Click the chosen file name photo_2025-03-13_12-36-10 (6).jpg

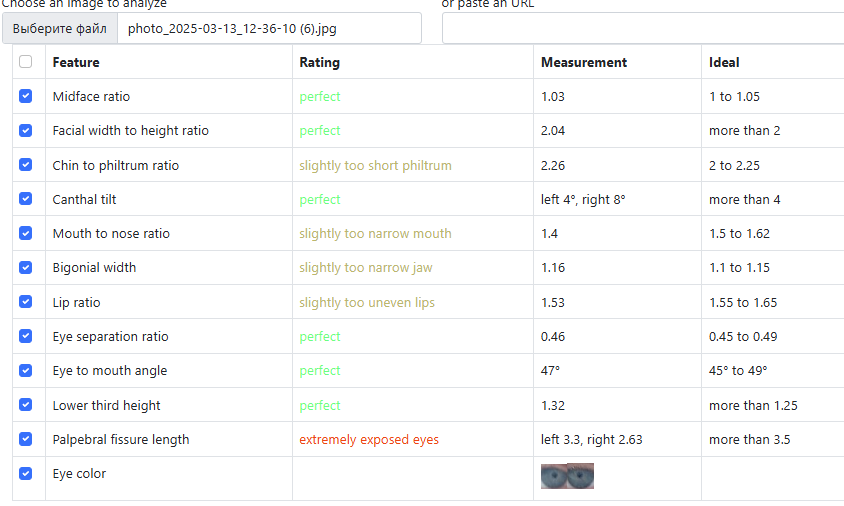232,29
